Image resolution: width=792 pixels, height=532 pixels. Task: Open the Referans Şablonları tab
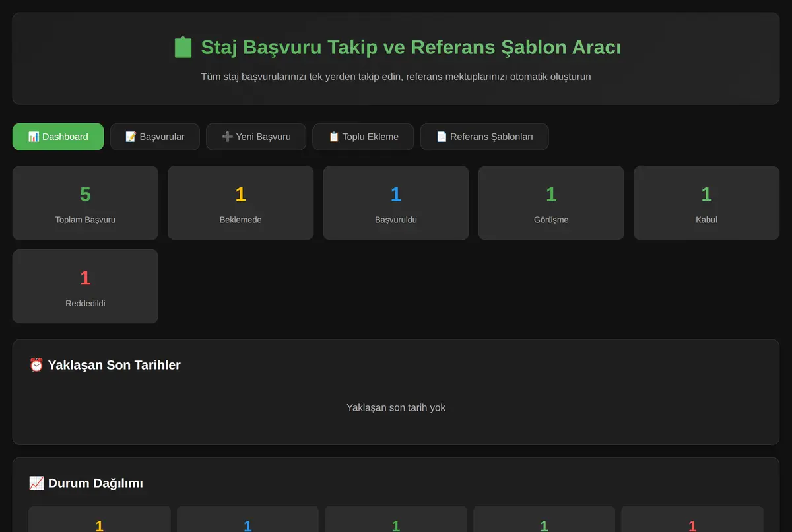click(484, 137)
